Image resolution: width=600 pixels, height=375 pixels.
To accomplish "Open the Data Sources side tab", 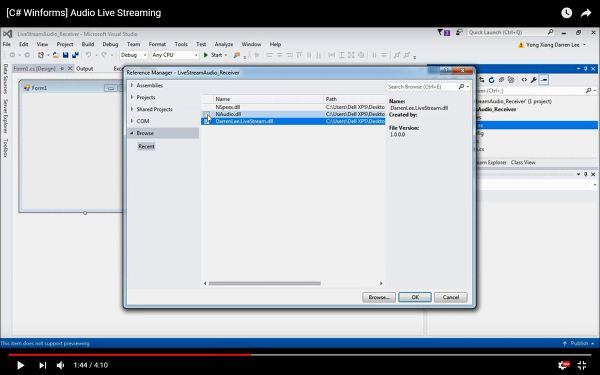I will coord(5,79).
